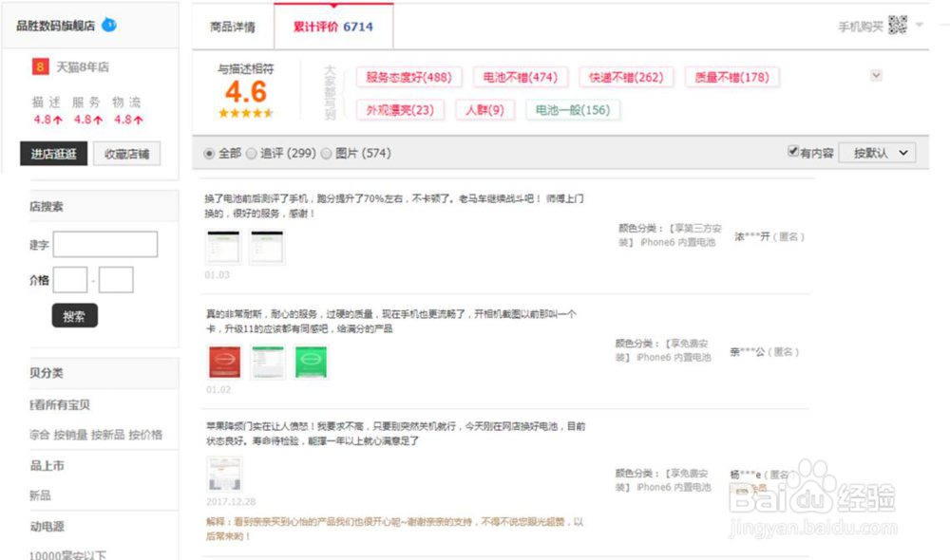Click the five-star rating under 4.6
The height and width of the screenshot is (560, 950).
pyautogui.click(x=246, y=113)
